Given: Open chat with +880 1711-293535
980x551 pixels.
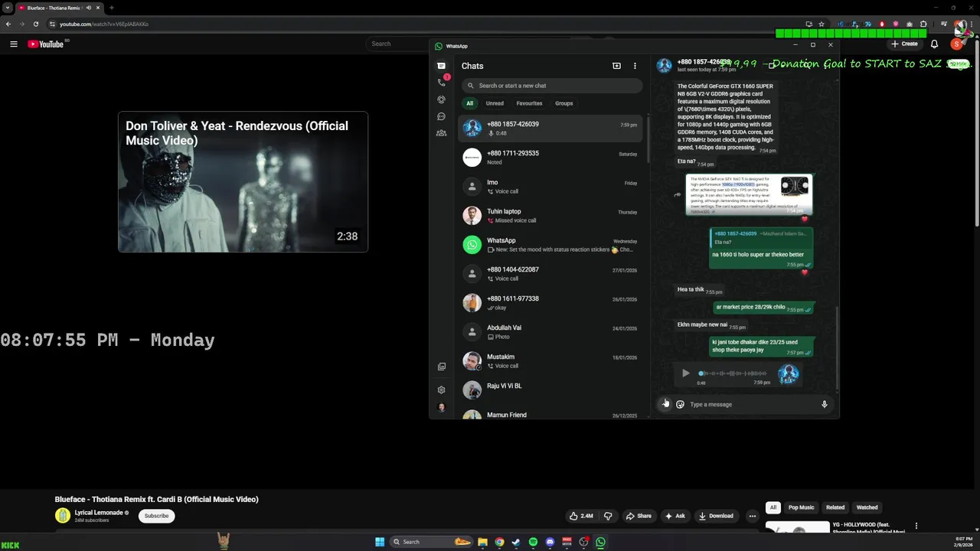Looking at the screenshot, I should click(x=550, y=158).
